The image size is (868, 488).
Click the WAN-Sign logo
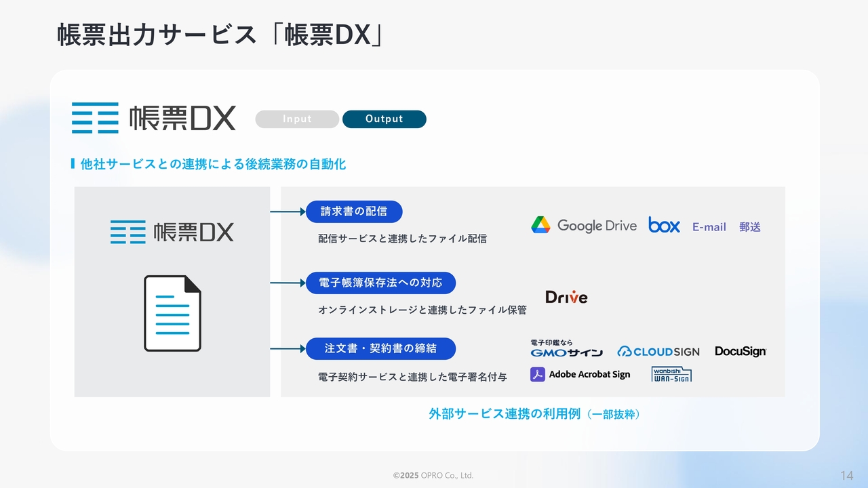point(671,374)
